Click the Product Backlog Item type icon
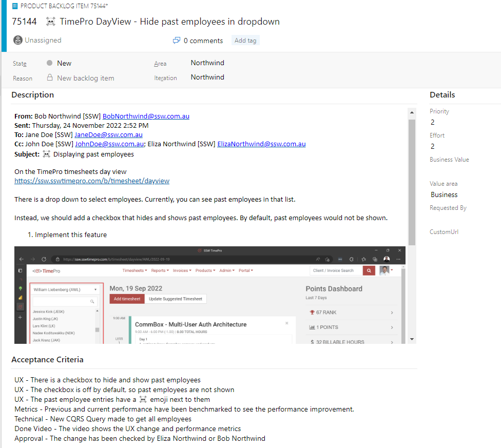501x448 pixels. point(15,6)
